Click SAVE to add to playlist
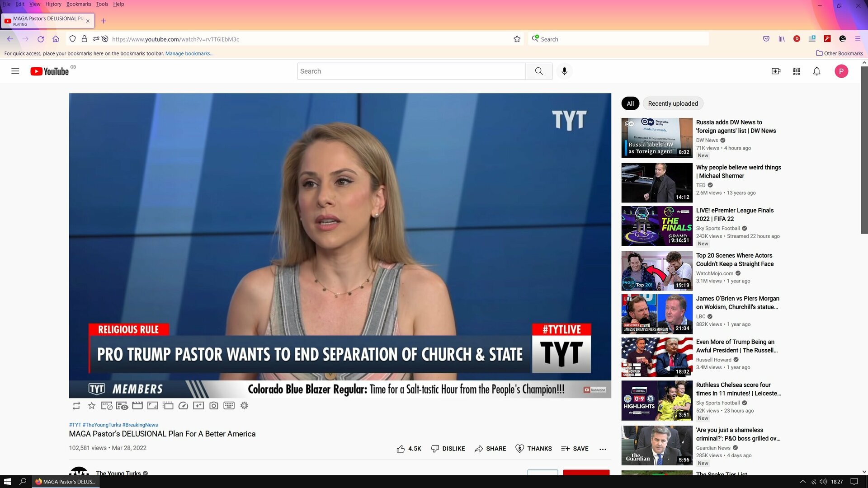 [x=575, y=449]
